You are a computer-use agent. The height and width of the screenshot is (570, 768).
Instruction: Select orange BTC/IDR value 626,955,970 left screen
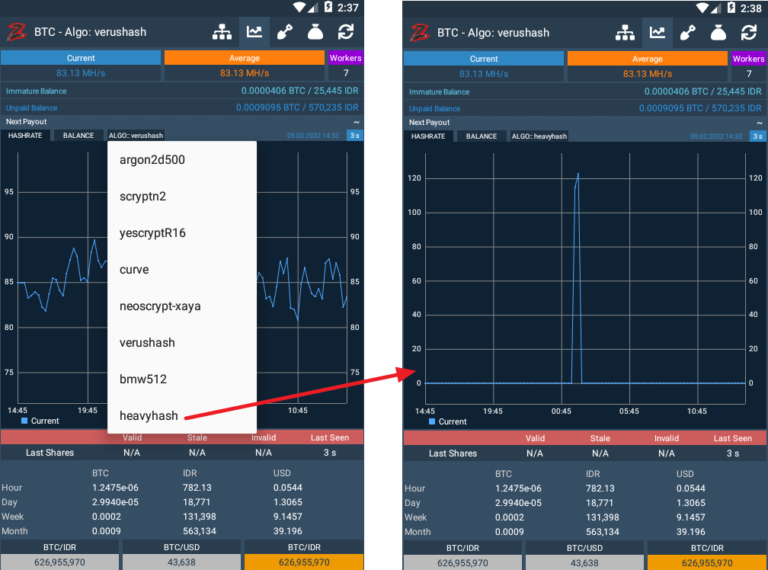[304, 562]
